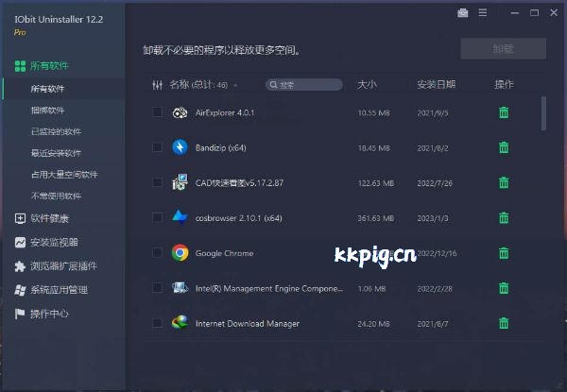Remove Google Chrome with trash icon

[504, 253]
